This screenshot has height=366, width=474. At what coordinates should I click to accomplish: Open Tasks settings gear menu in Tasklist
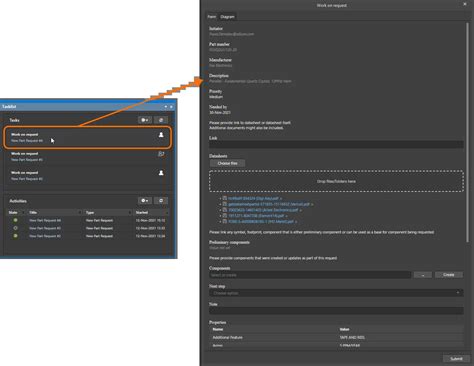pos(145,120)
